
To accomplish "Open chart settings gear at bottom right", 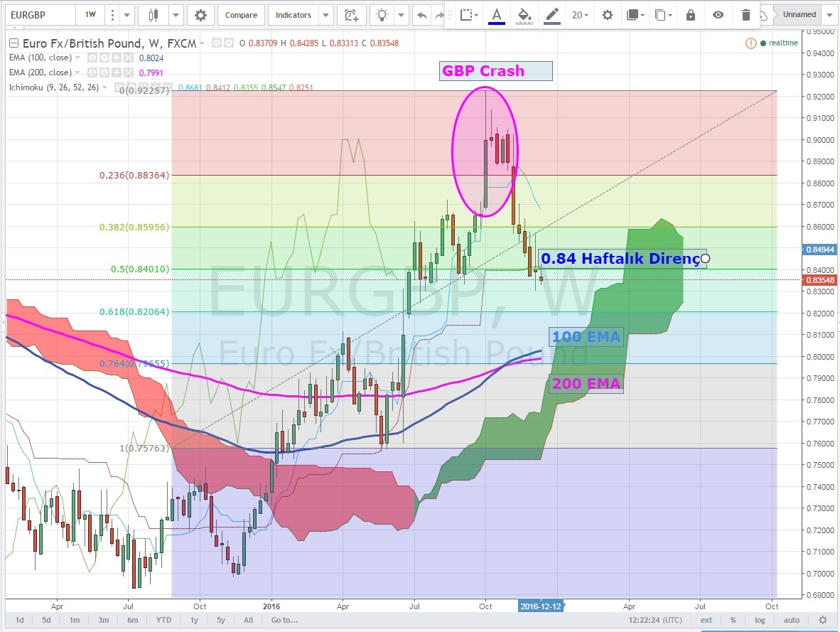I will click(823, 620).
